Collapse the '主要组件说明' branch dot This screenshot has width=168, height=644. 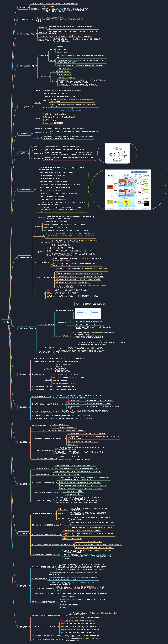click(x=32, y=257)
